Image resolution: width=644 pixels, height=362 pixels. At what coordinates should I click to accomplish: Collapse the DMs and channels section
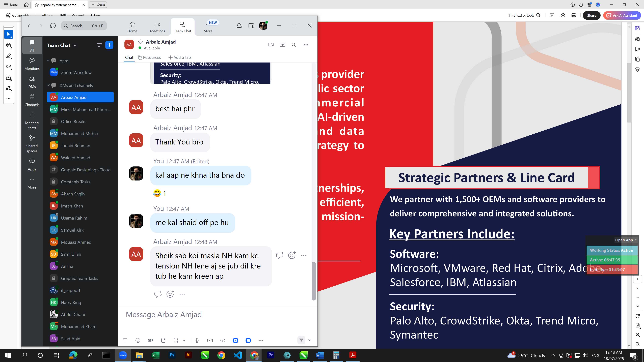pyautogui.click(x=48, y=85)
